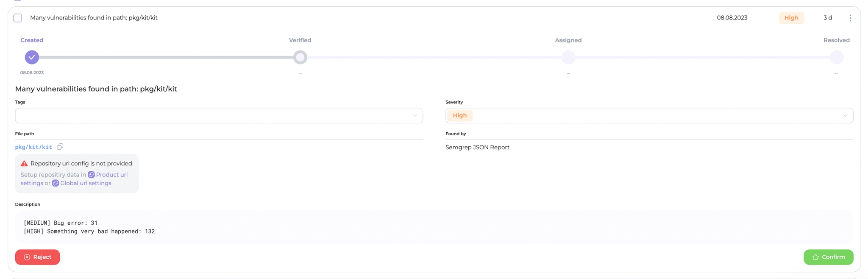Image resolution: width=868 pixels, height=279 pixels.
Task: Open Product url settings link
Action: coord(111,175)
